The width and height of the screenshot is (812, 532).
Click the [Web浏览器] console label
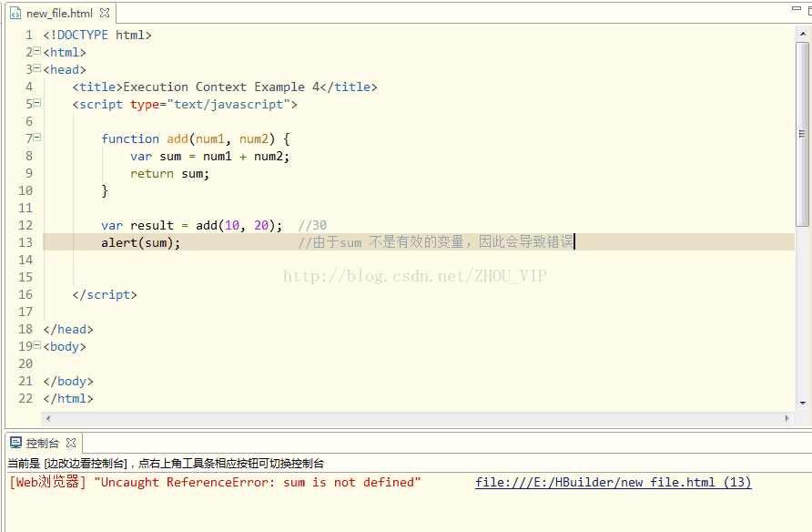(47, 482)
